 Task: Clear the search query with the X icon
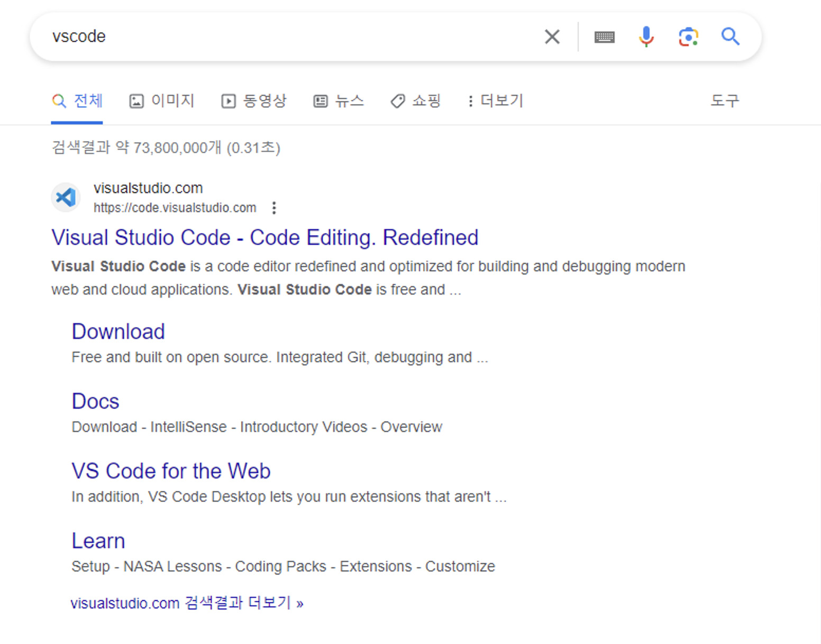(552, 36)
